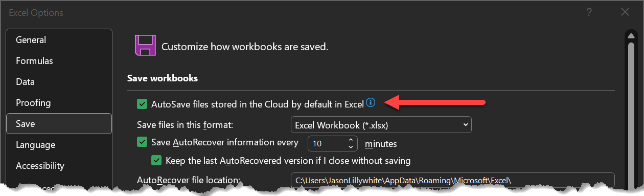Click the AutoRecover file location path field
Screen dimensions: 644x196
click(452, 180)
